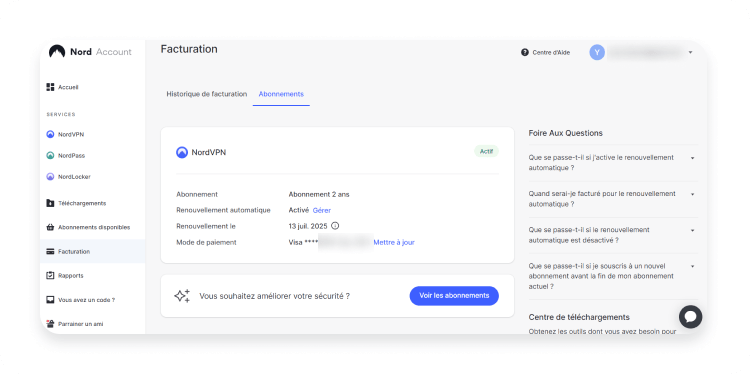Click the Nord Account logo

[90, 52]
